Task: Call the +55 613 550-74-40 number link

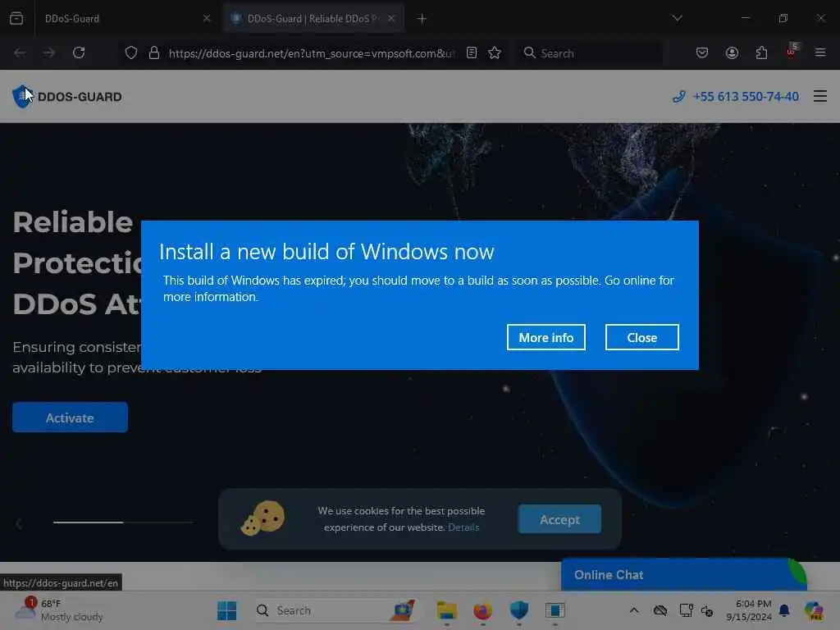Action: (736, 97)
